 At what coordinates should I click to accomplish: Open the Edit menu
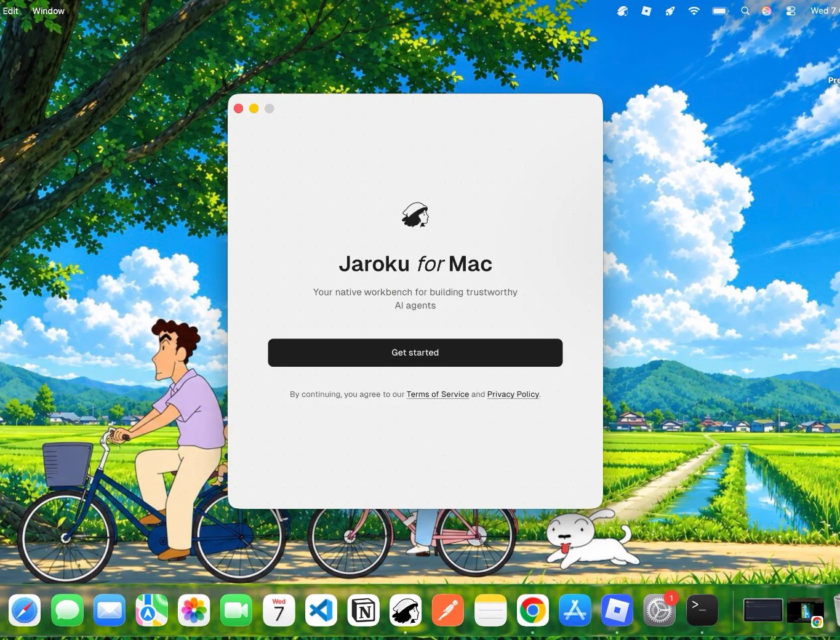10,10
